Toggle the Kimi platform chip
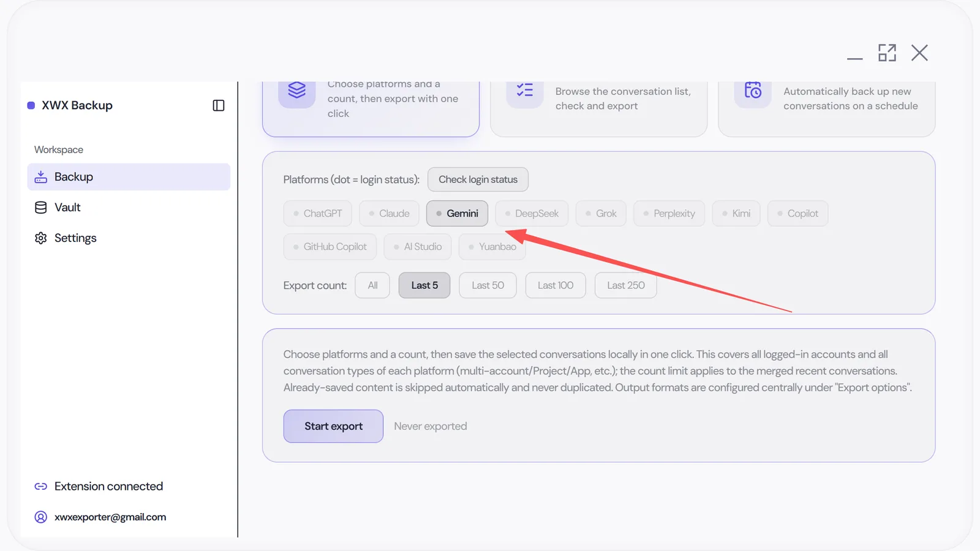980x551 pixels. pyautogui.click(x=736, y=214)
